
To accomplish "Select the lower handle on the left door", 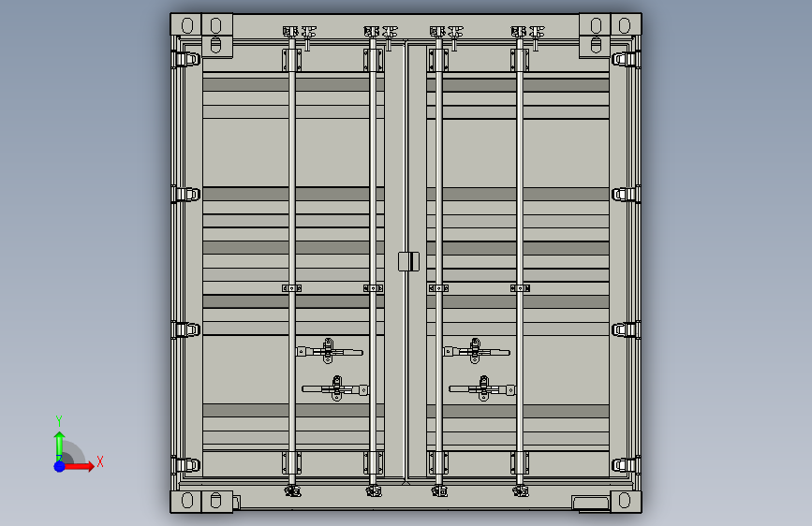I will pos(335,388).
